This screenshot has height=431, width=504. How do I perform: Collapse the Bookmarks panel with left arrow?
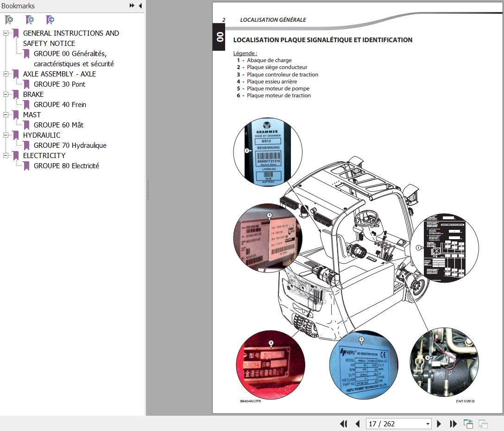(140, 6)
